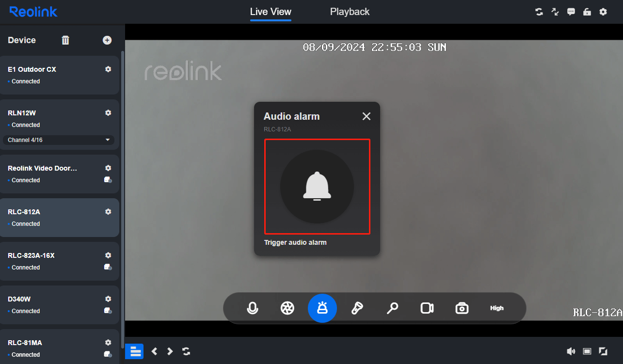Select the RLC-812A device card

[x=59, y=218]
